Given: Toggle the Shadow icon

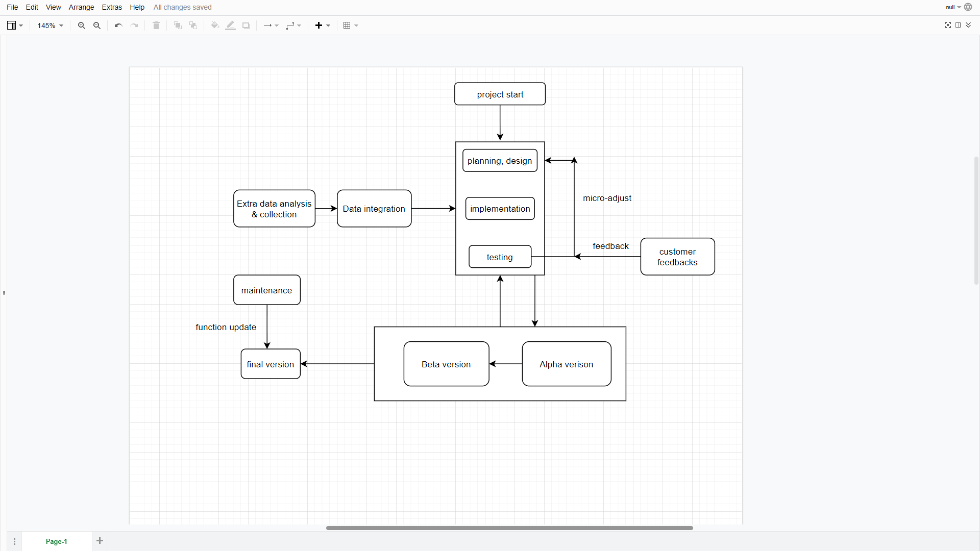Looking at the screenshot, I should [x=246, y=26].
